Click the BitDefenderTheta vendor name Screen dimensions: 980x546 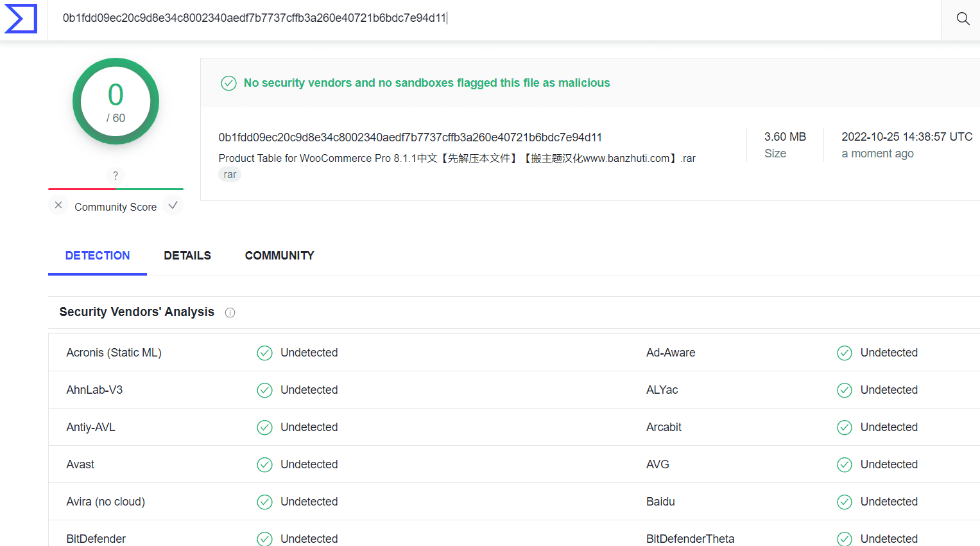(x=690, y=539)
